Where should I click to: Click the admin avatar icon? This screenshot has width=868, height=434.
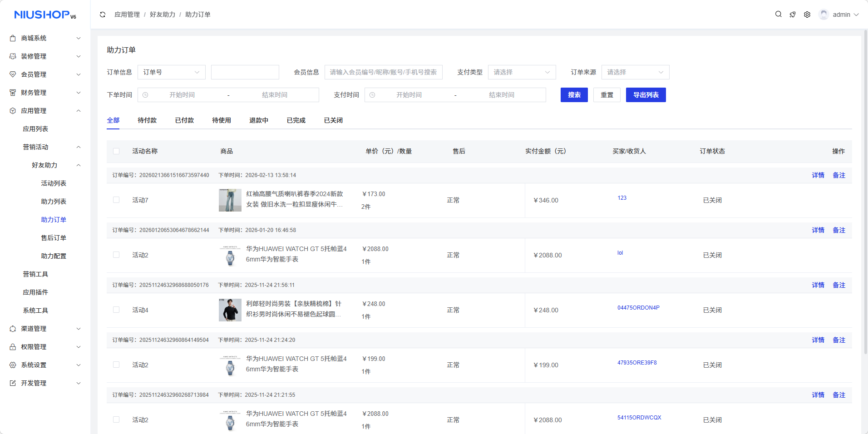tap(824, 15)
